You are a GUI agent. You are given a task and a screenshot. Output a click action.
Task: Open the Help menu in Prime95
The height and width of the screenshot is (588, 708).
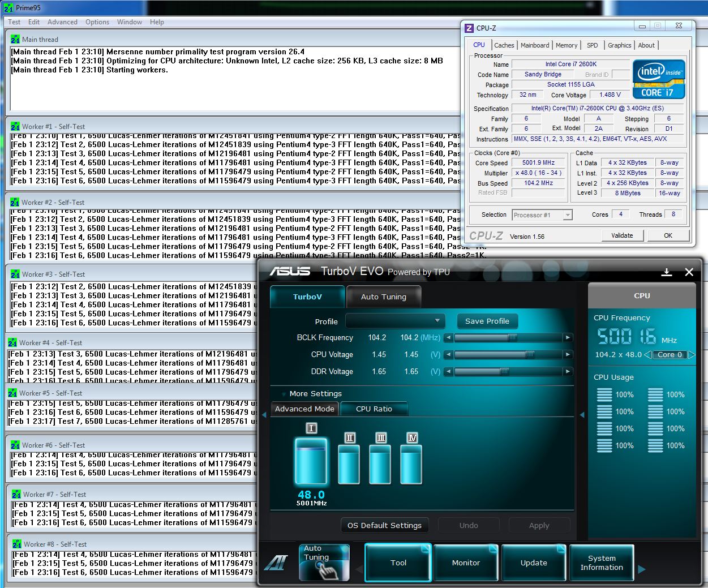pyautogui.click(x=157, y=22)
